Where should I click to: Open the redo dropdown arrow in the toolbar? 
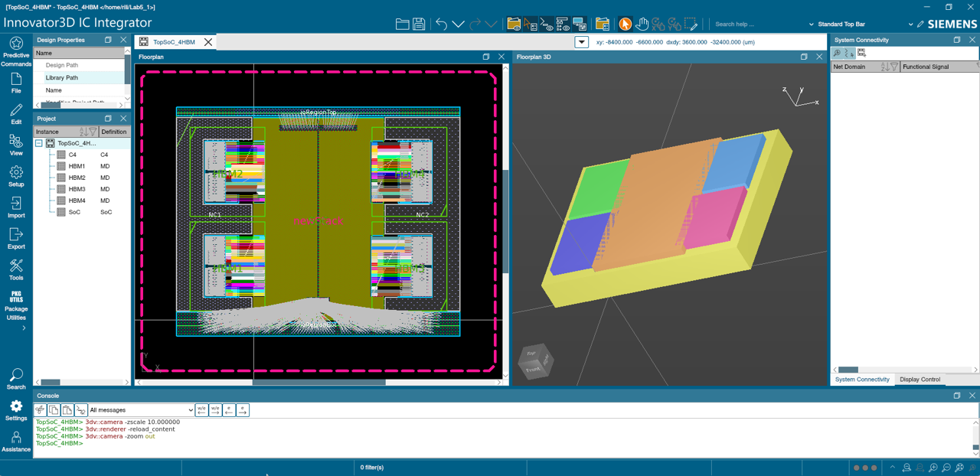(x=491, y=24)
